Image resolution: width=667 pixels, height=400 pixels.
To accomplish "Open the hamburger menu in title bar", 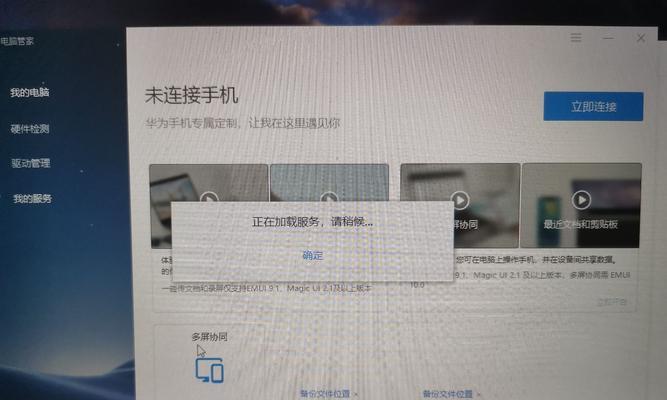I will 576,38.
